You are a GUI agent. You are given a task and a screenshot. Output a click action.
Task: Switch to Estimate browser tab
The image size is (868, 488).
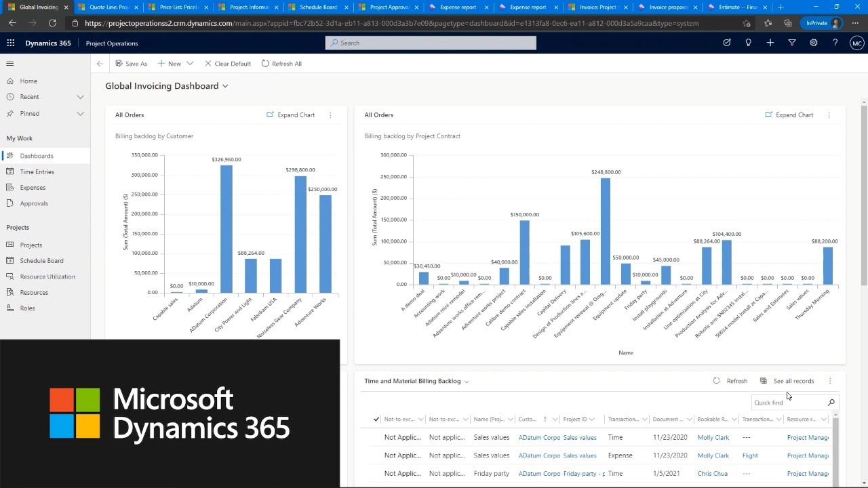738,7
